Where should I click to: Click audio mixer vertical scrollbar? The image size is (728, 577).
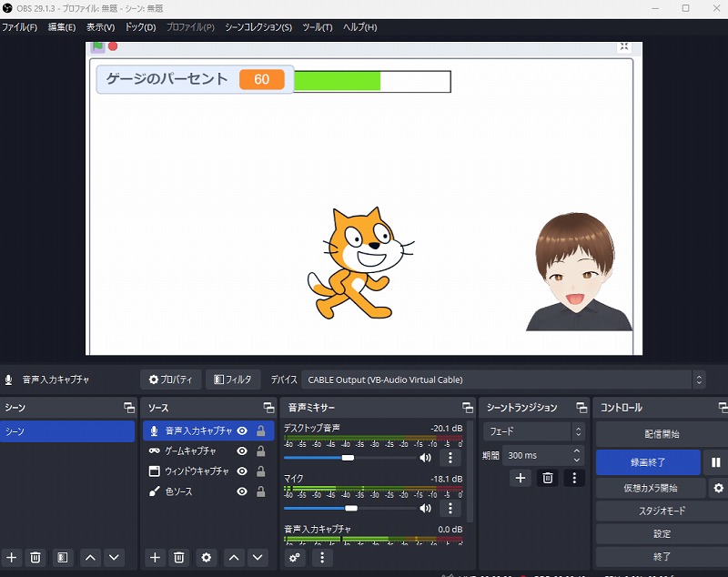470,471
